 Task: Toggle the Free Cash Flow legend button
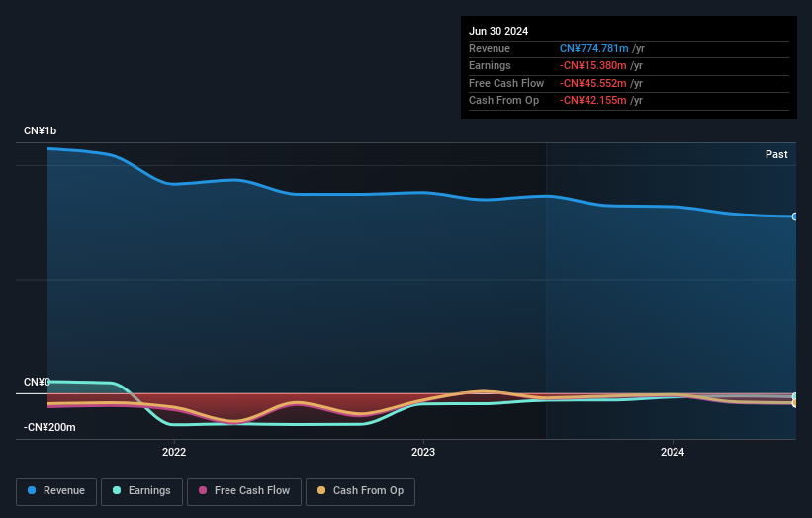point(244,491)
